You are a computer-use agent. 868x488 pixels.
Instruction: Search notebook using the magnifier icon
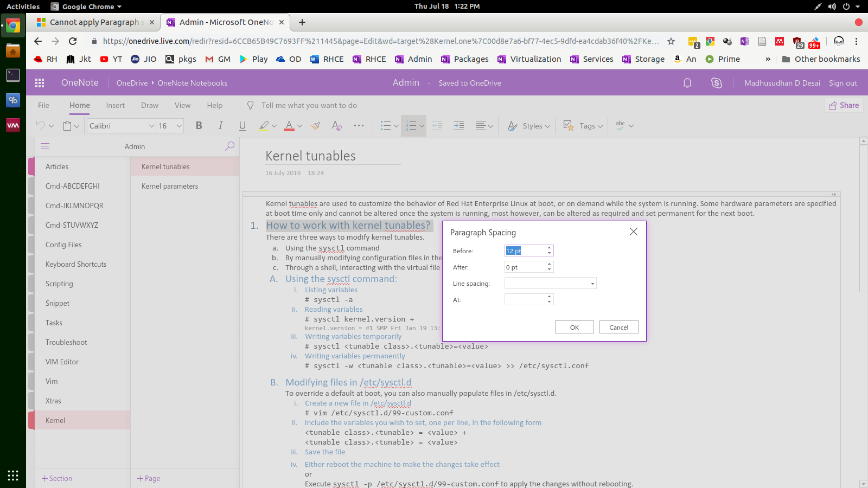tap(230, 146)
